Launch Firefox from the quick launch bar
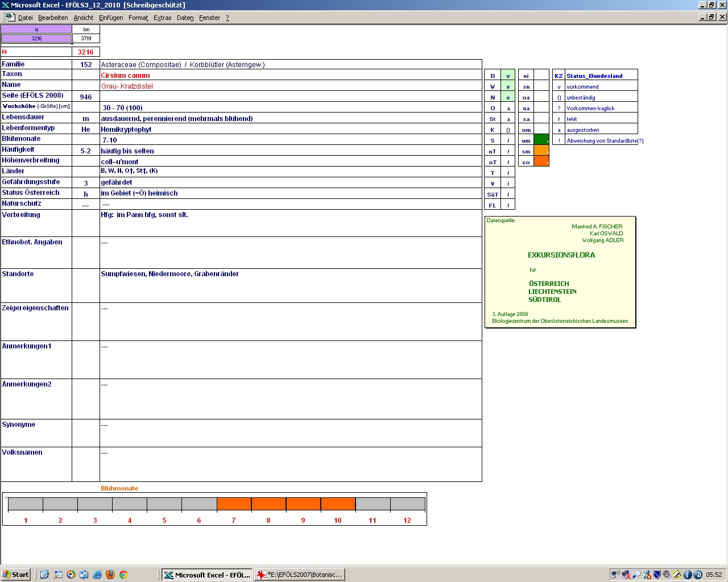The height and width of the screenshot is (582, 728). [x=110, y=575]
